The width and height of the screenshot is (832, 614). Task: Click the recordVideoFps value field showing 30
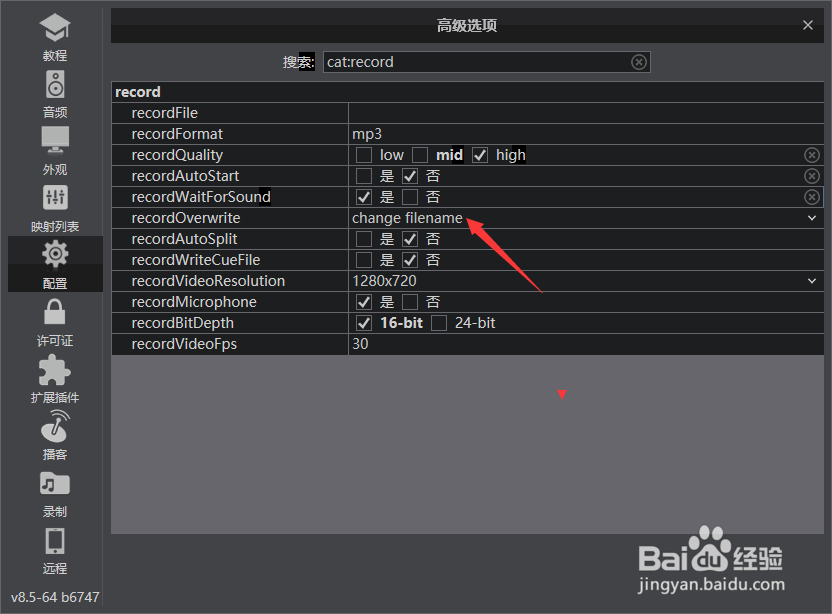coord(586,344)
